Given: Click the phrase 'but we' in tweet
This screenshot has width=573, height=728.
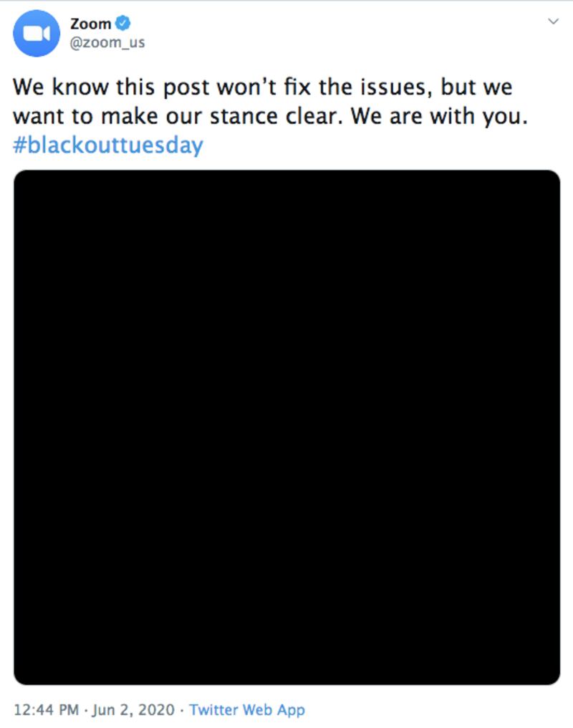Looking at the screenshot, I should point(476,87).
